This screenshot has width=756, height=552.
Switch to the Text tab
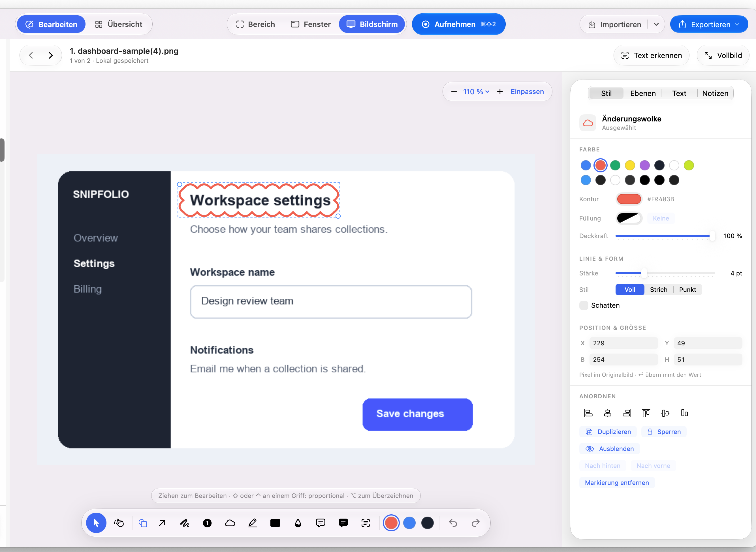pos(679,94)
